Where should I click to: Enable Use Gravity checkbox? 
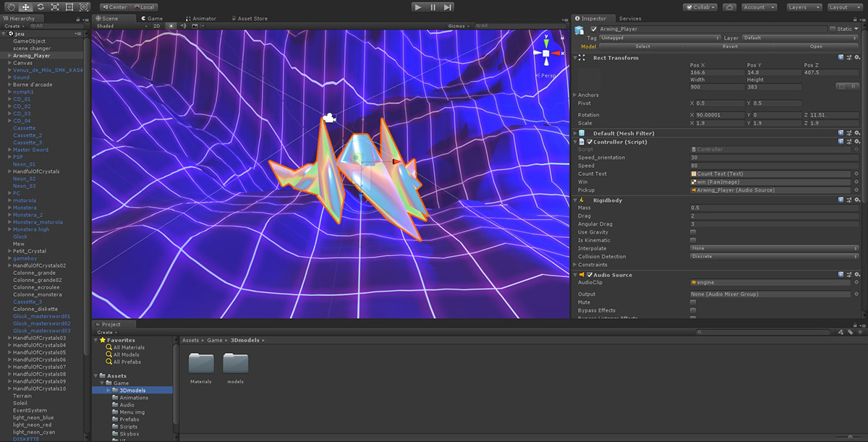pyautogui.click(x=693, y=232)
